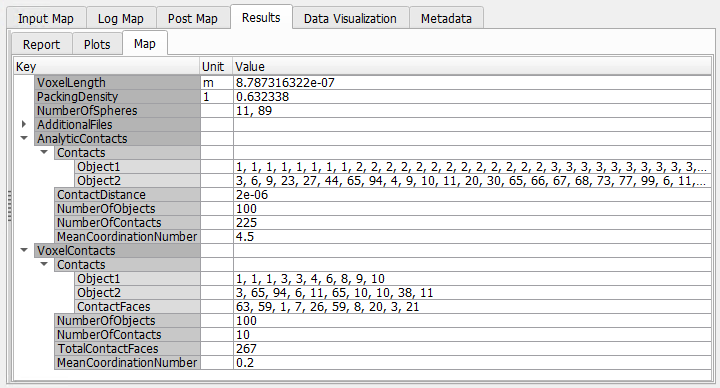
Task: Select NumberOfObjects under VoxelContacts
Action: (127, 321)
